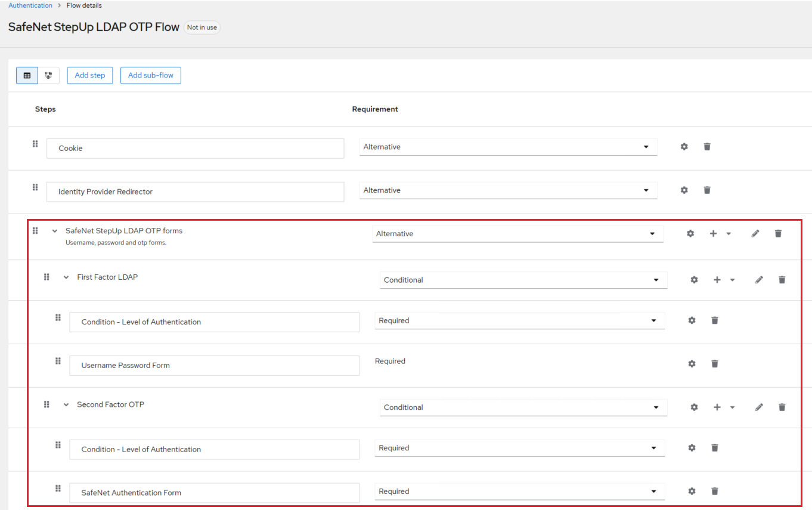The image size is (812, 510).
Task: Collapse the First Factor LDAP sub-flow
Action: (x=66, y=277)
